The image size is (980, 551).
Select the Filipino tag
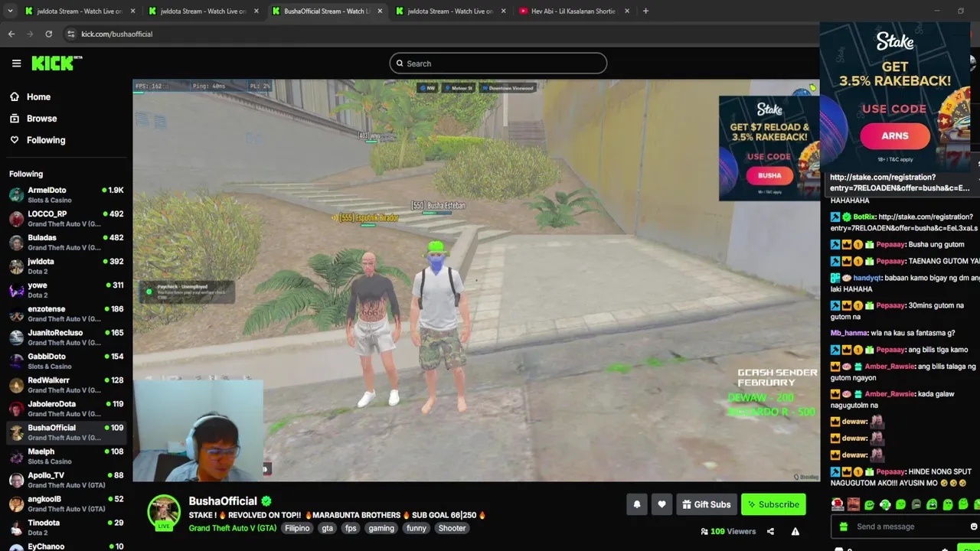pyautogui.click(x=297, y=528)
